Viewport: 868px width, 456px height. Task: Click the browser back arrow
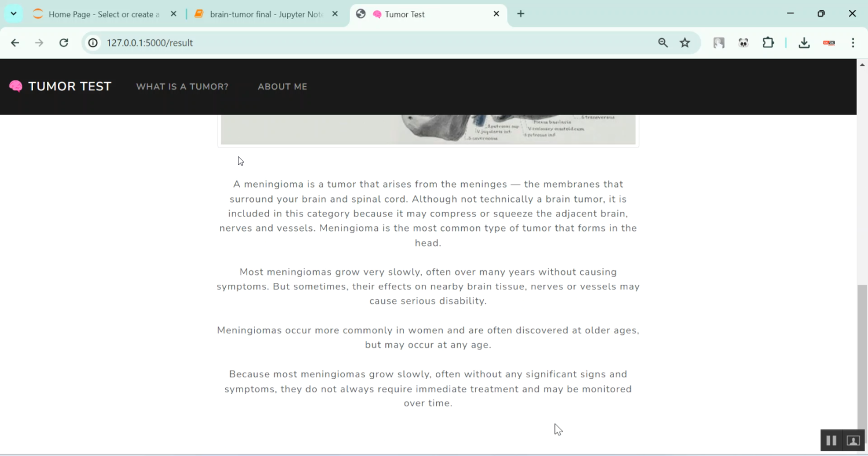point(15,43)
